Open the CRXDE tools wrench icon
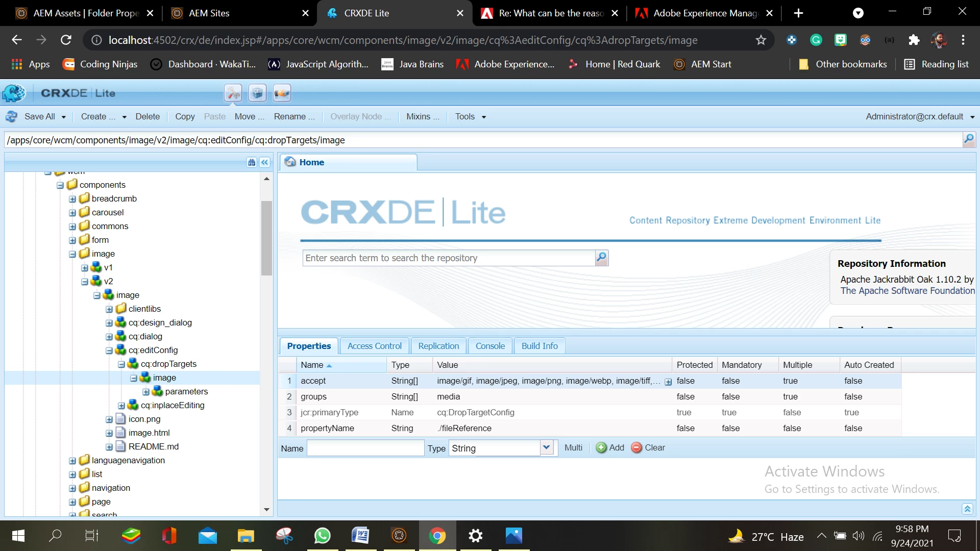The height and width of the screenshot is (551, 980). point(233,93)
